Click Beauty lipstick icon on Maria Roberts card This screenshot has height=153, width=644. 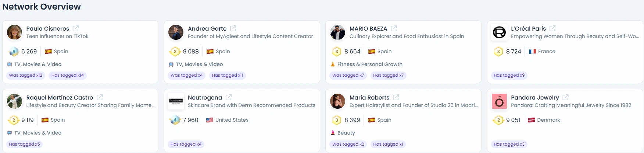(x=333, y=133)
